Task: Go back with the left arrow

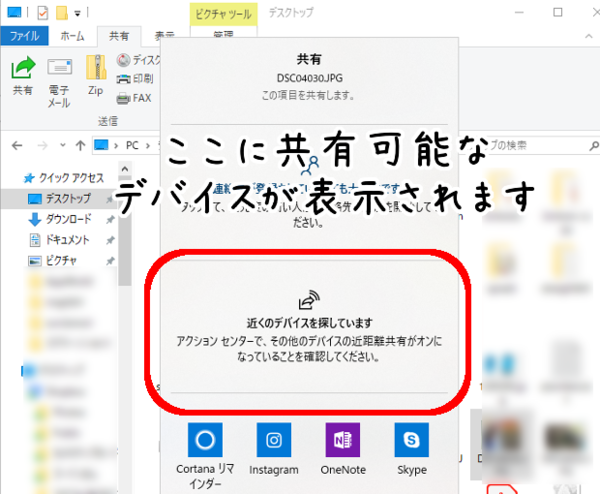Action: [17, 145]
